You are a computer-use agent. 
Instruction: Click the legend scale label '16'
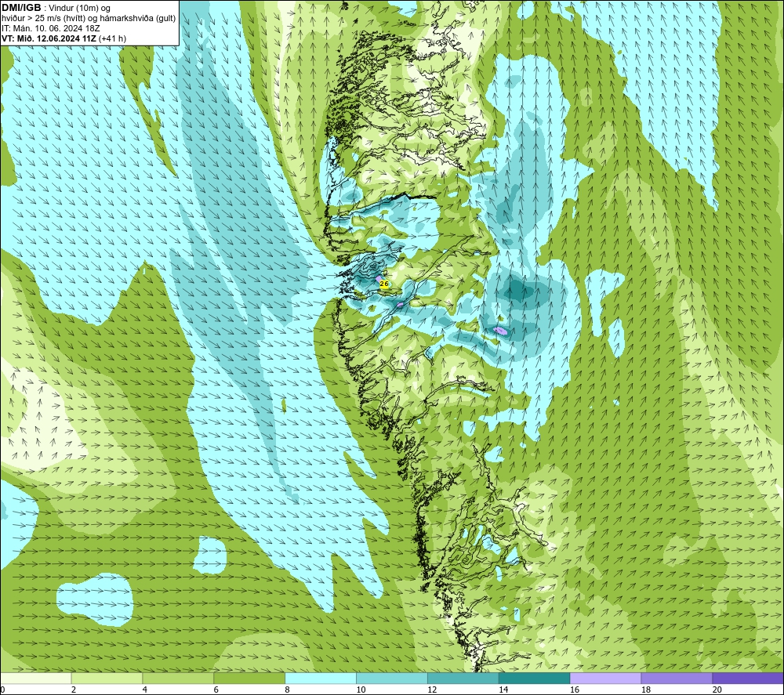(574, 690)
